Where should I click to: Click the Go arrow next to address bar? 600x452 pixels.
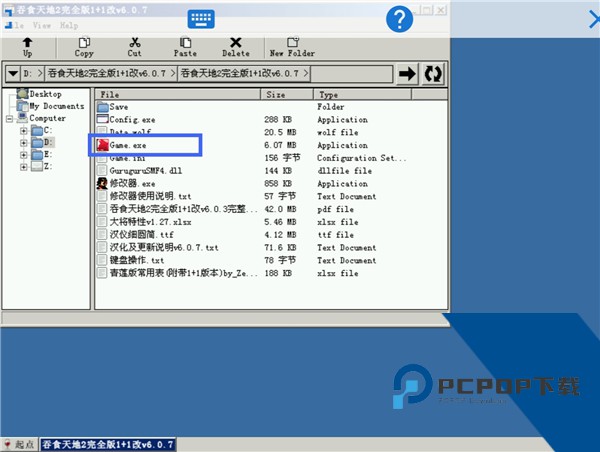pyautogui.click(x=407, y=73)
